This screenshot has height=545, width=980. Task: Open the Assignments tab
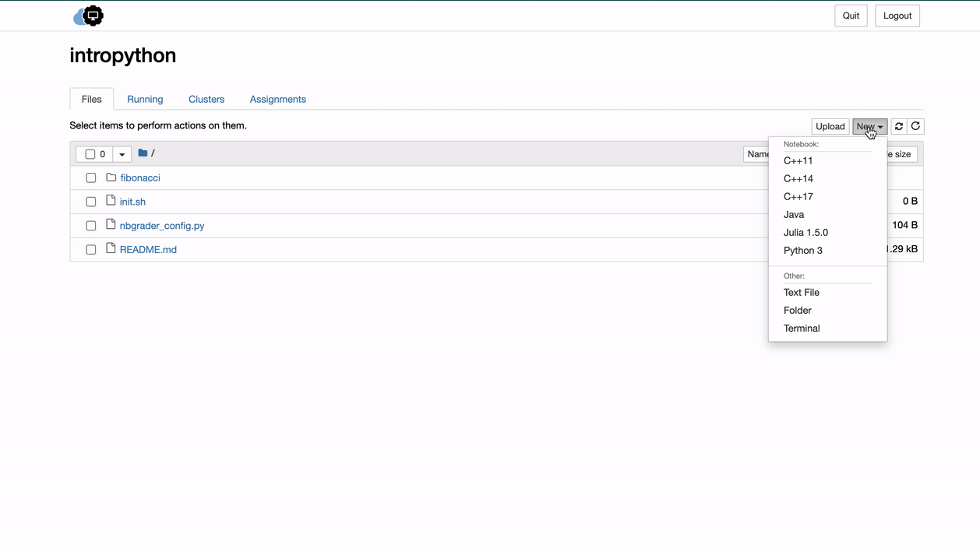278,99
